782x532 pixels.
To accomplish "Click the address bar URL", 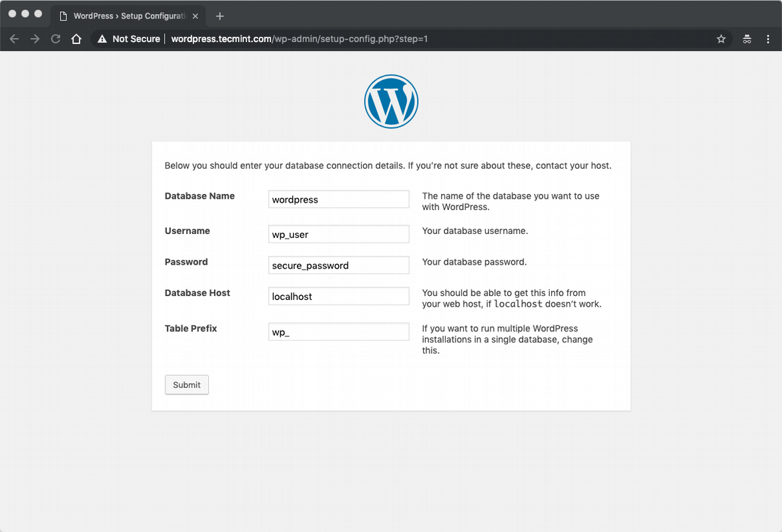I will 299,39.
